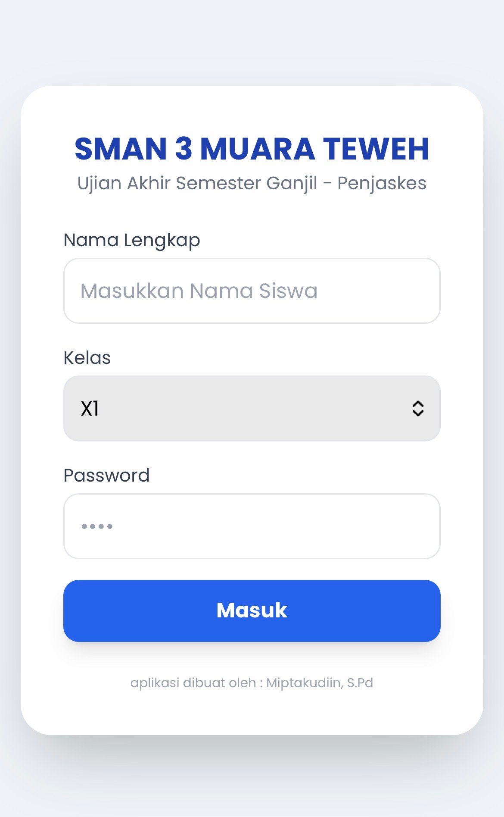
Task: Click the "aplikasi dibuat oleh" footer text
Action: [193, 683]
